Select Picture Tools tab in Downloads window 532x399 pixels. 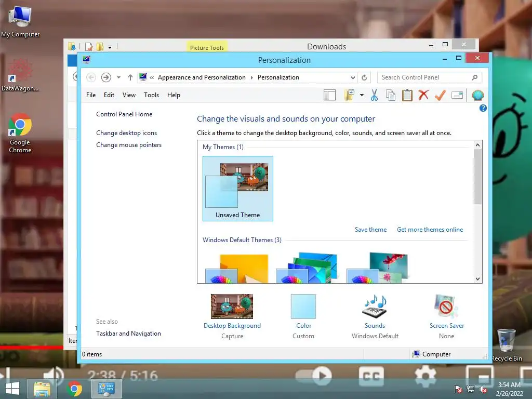207,47
